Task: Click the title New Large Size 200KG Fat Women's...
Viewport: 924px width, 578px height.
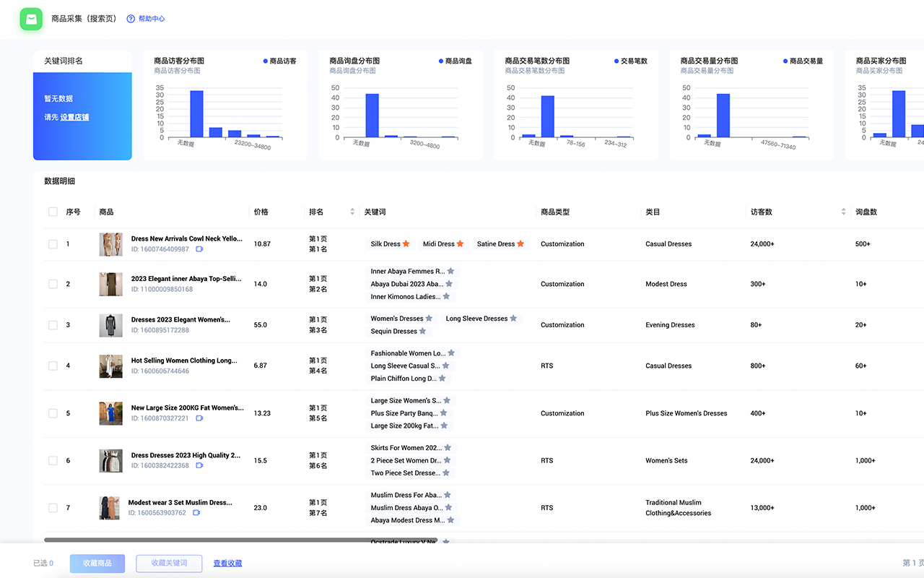Action: coord(188,407)
